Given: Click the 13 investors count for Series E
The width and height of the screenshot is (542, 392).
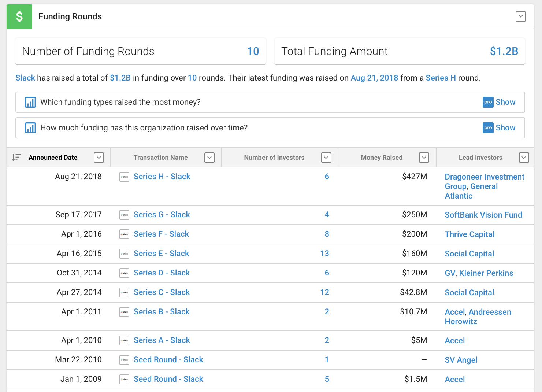Looking at the screenshot, I should coord(324,254).
